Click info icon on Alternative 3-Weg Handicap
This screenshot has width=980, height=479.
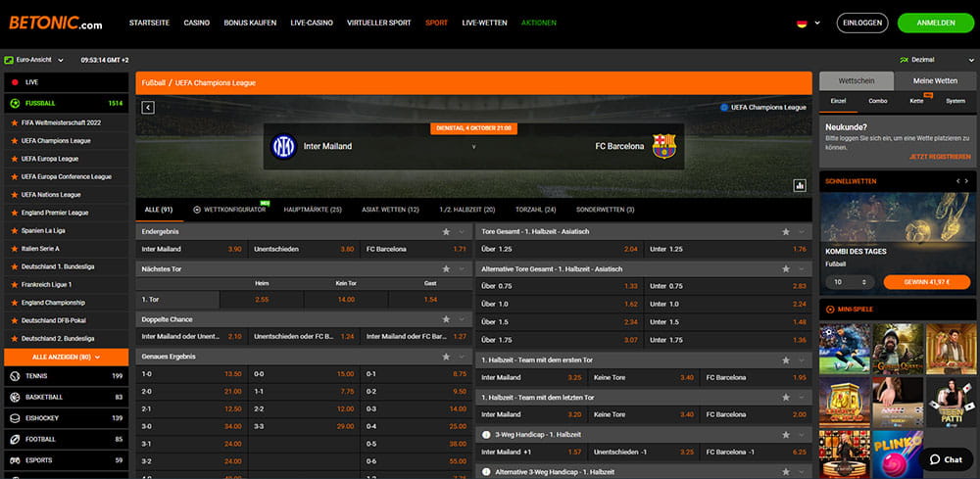486,471
